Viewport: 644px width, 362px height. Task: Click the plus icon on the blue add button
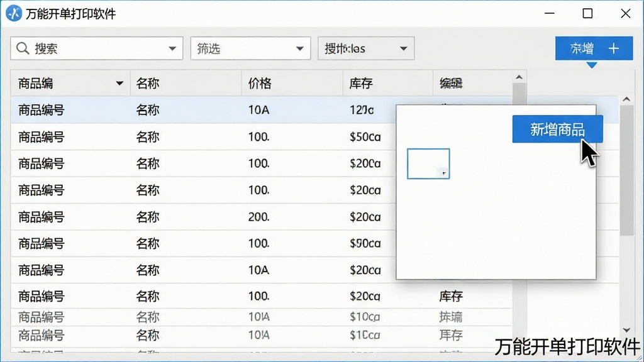coord(614,48)
